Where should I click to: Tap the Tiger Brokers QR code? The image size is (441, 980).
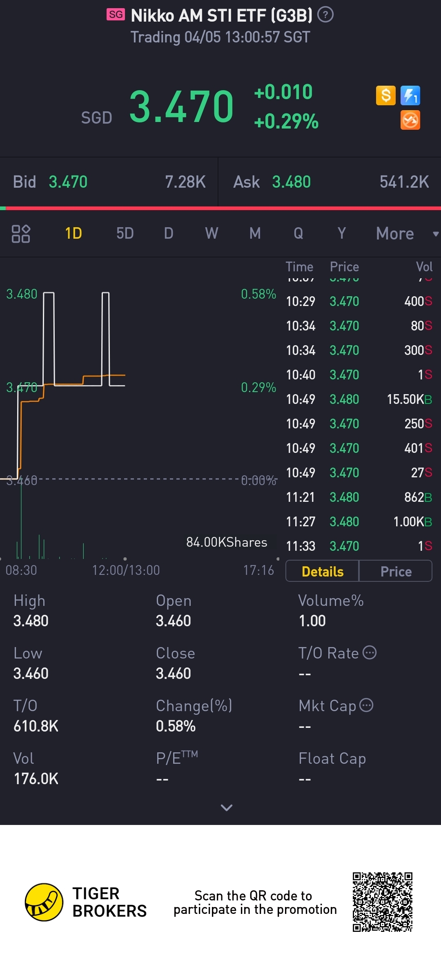[x=383, y=902]
